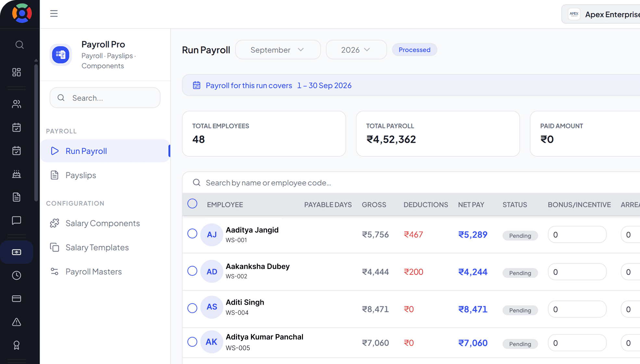This screenshot has height=364, width=640.
Task: Open the 2026 year dropdown
Action: [x=356, y=50]
